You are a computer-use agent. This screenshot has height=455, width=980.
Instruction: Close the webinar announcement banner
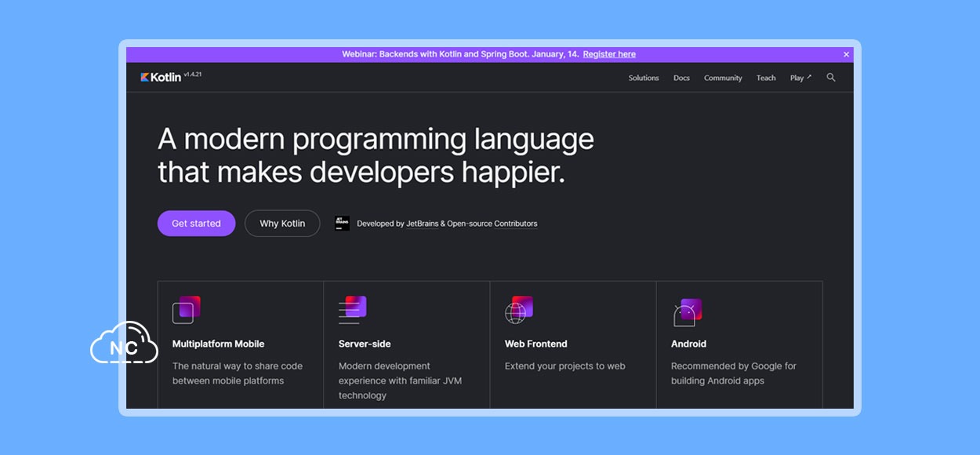[846, 54]
